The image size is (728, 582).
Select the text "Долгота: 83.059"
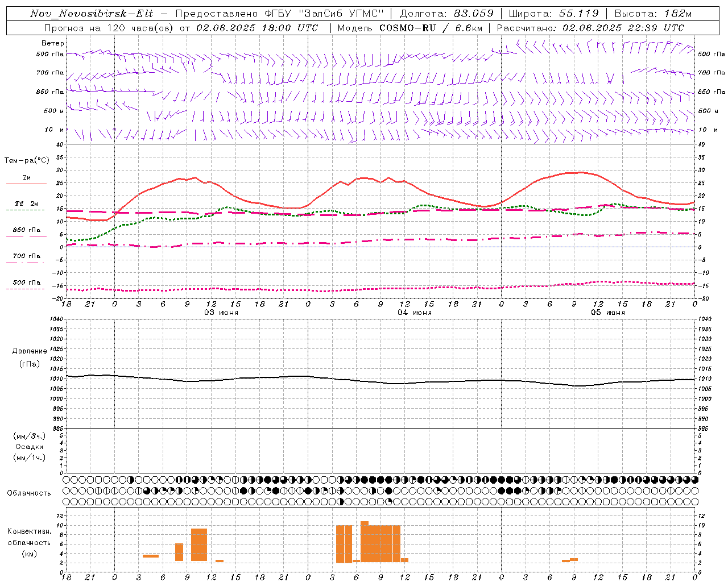(x=447, y=14)
